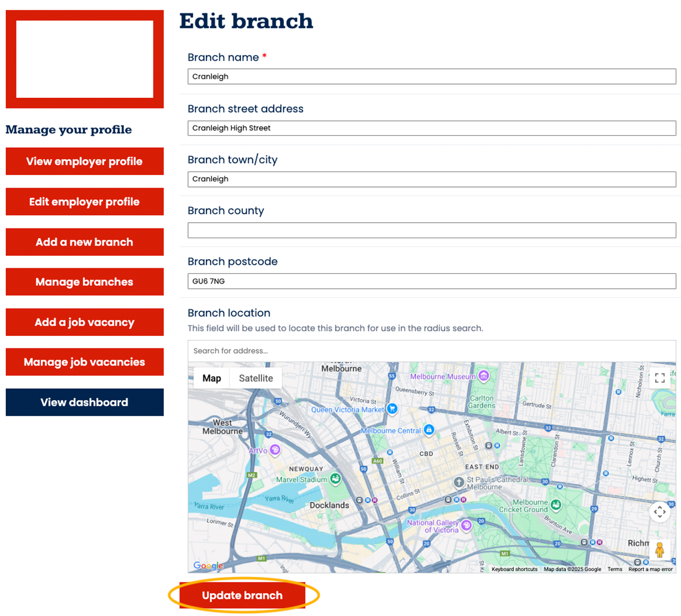681x616 pixels.
Task: Click Add a new branch
Action: tap(85, 242)
